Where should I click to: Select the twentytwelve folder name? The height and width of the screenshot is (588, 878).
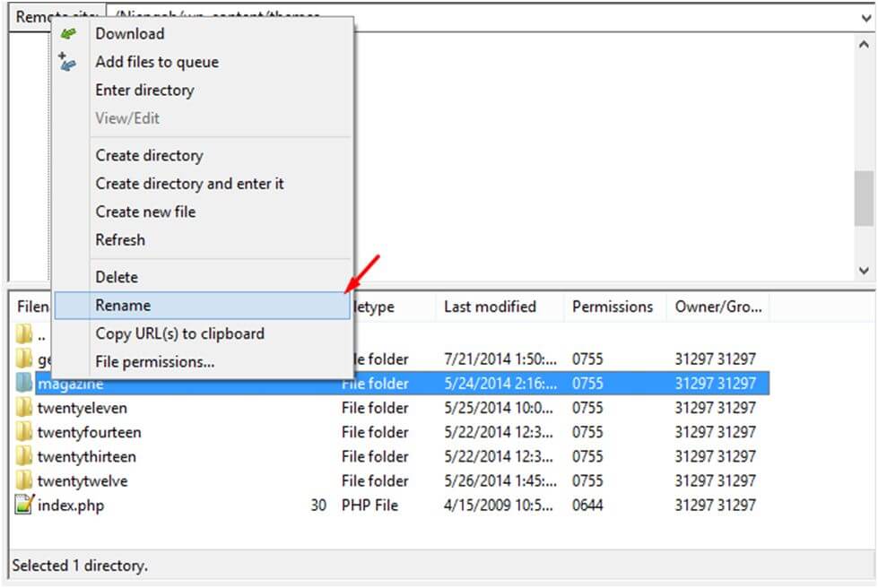click(x=83, y=481)
